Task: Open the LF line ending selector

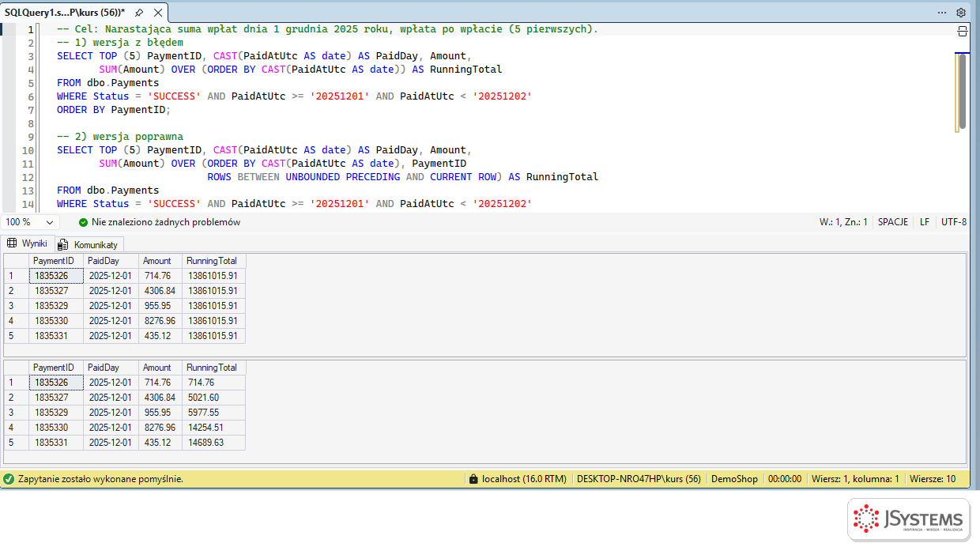Action: (924, 222)
